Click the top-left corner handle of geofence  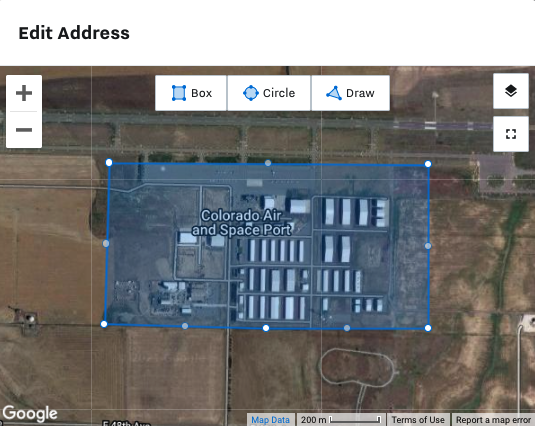coord(109,162)
